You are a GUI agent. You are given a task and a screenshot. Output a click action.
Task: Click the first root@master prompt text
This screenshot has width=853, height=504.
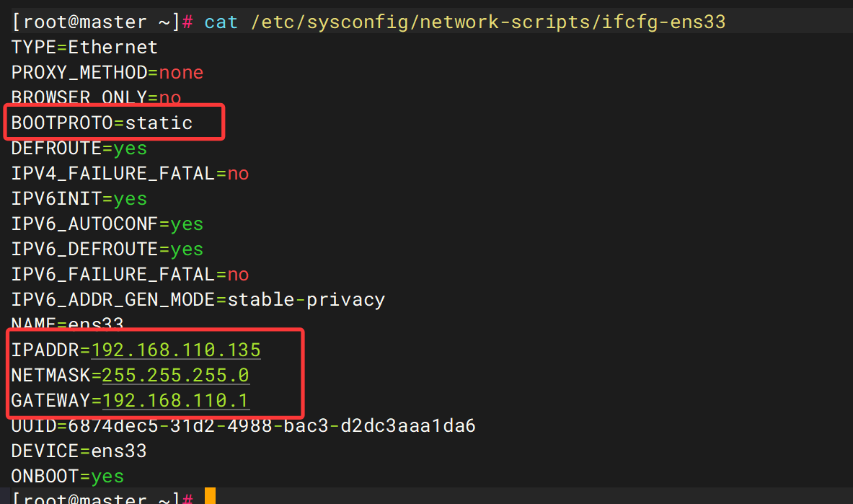tap(85, 22)
